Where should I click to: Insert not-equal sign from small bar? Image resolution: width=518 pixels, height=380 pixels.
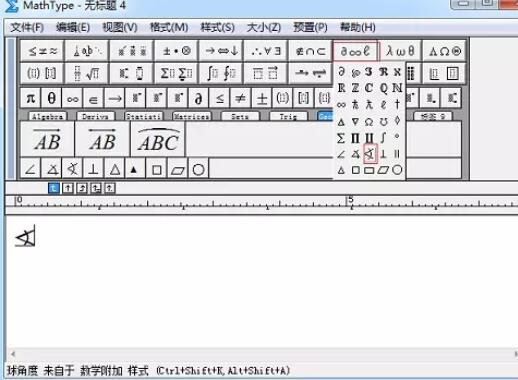[241, 98]
